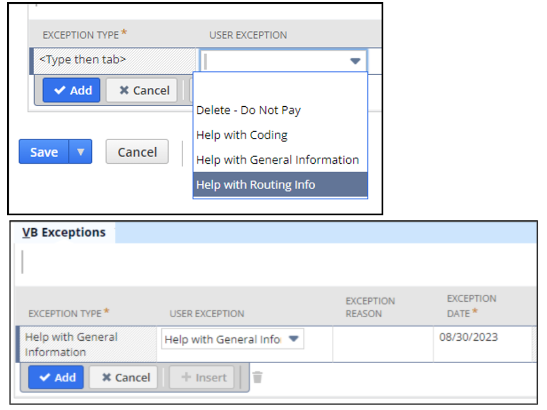
Task: Click the trash delete icon beside Insert
Action: pos(257,377)
